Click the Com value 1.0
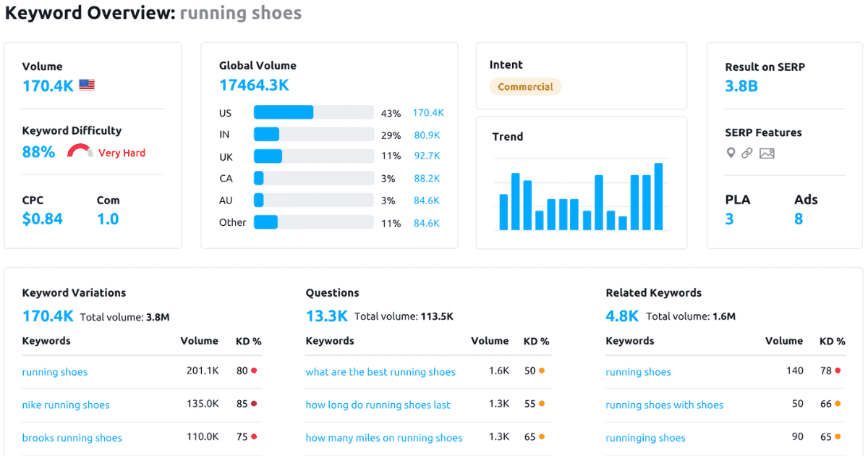 108,219
